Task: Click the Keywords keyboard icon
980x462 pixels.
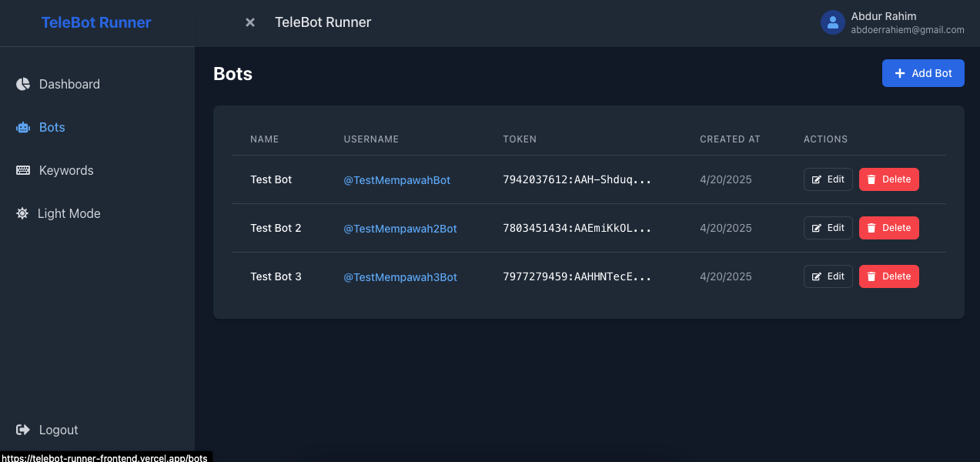Action: [23, 170]
